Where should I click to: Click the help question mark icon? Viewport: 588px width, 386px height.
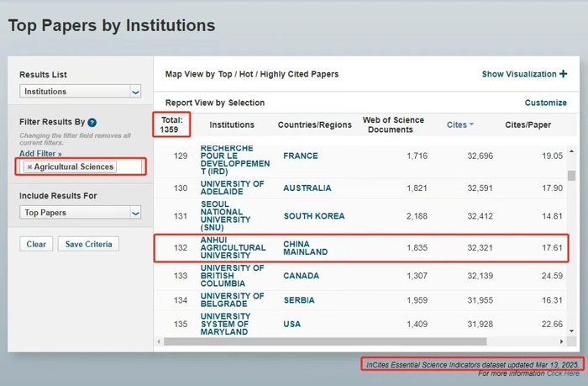pyautogui.click(x=92, y=123)
